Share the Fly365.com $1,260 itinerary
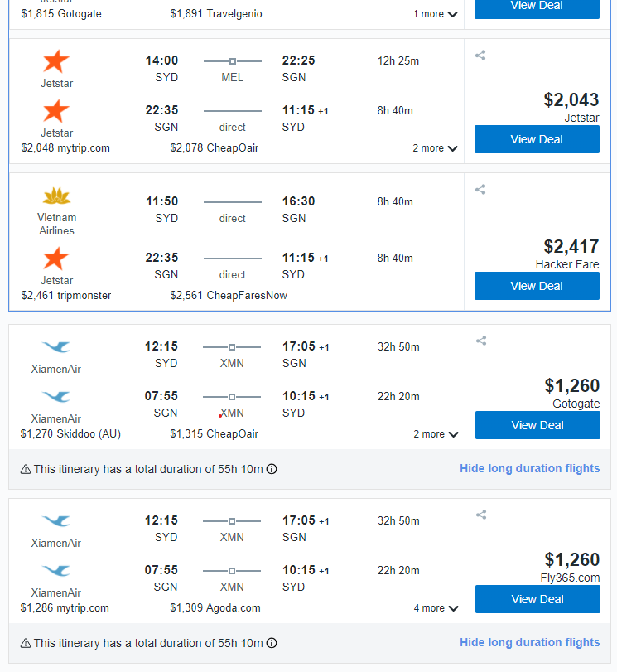Screen dimensions: 617x672 pos(481,515)
